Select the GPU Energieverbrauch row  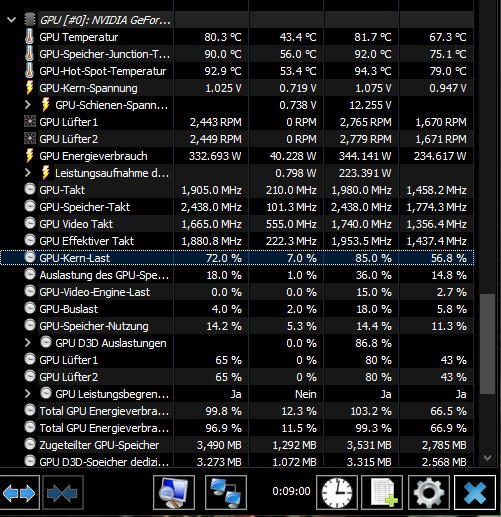[237, 156]
